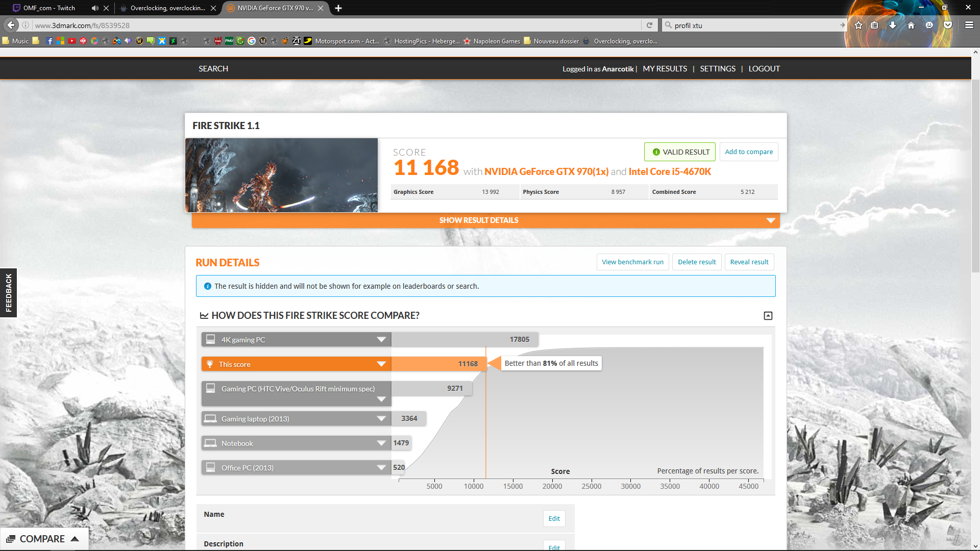Expand the 4K gaming PC dropdown
This screenshot has width=980, height=551.
pos(381,340)
